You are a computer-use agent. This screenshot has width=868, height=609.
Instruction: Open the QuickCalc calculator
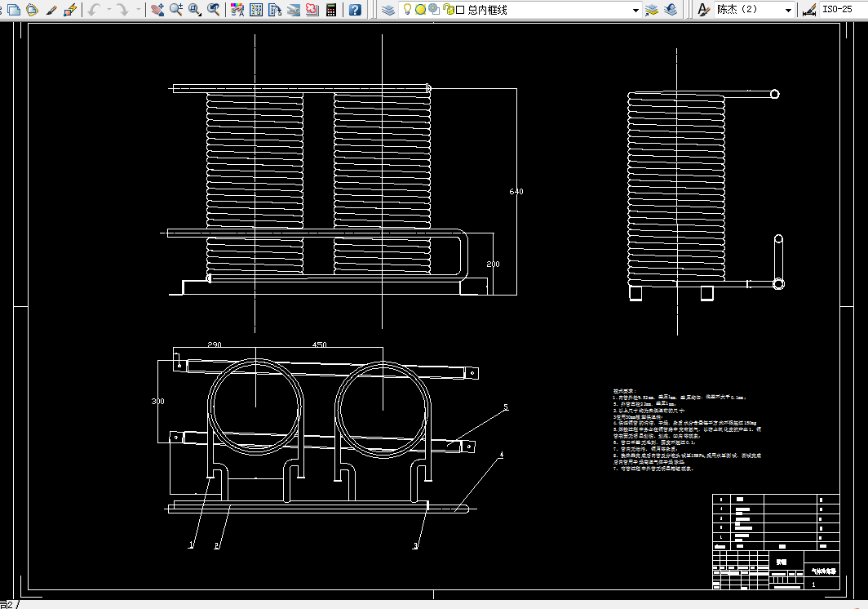click(331, 10)
